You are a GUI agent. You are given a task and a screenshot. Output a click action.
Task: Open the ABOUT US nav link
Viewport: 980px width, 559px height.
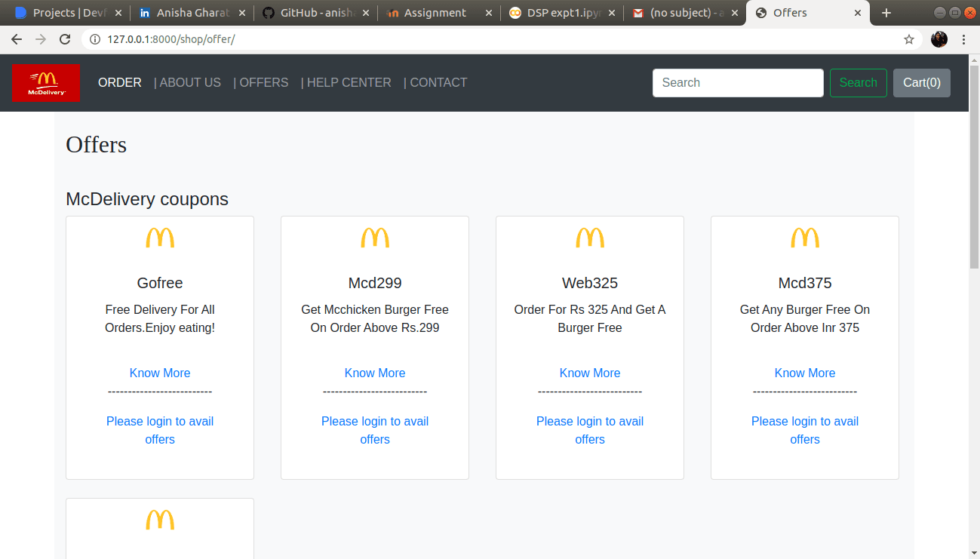(187, 83)
